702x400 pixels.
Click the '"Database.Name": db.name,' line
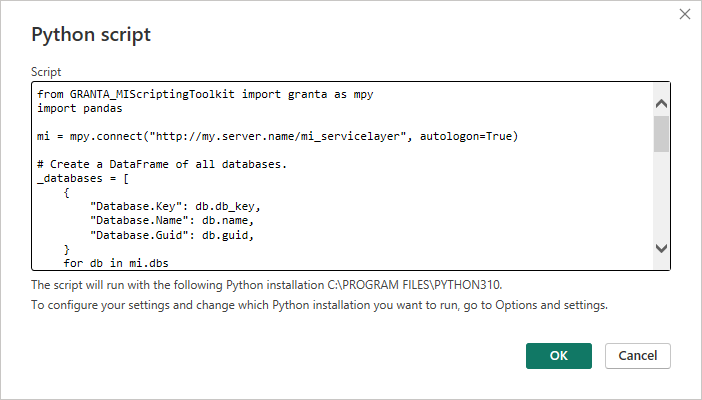tap(172, 220)
